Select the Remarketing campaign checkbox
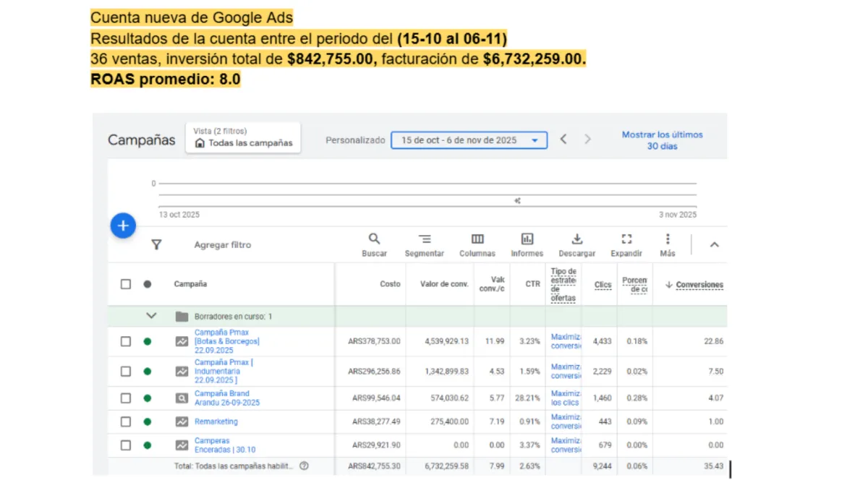Image resolution: width=868 pixels, height=488 pixels. (126, 421)
